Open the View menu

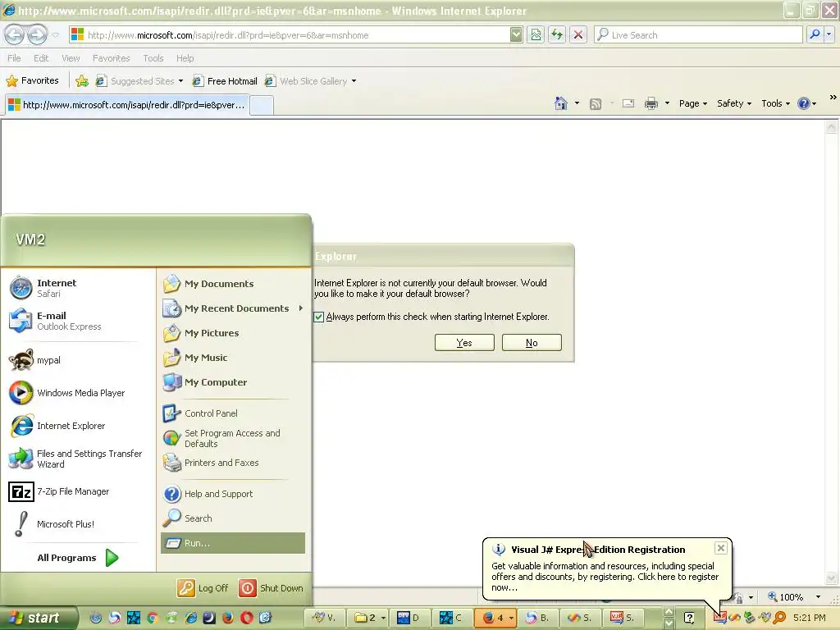click(71, 58)
